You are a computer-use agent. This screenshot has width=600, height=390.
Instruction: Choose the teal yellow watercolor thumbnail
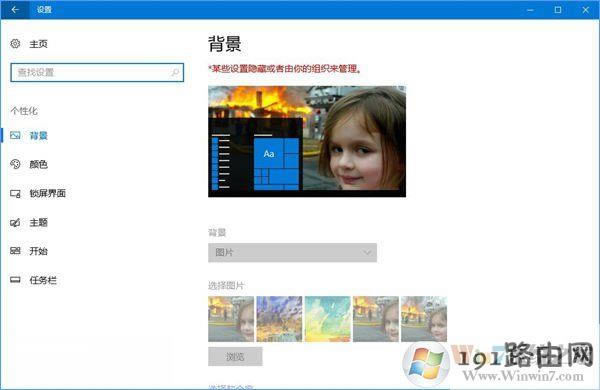point(328,319)
